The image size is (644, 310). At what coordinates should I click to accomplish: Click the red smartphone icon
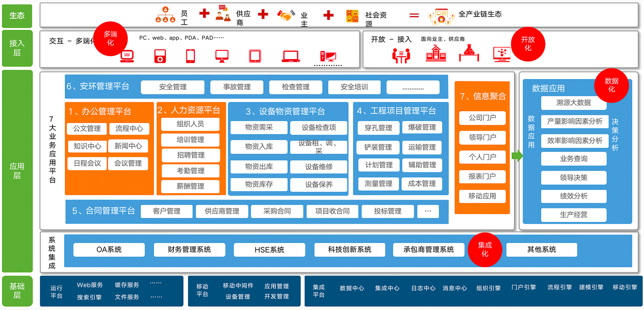pos(190,56)
